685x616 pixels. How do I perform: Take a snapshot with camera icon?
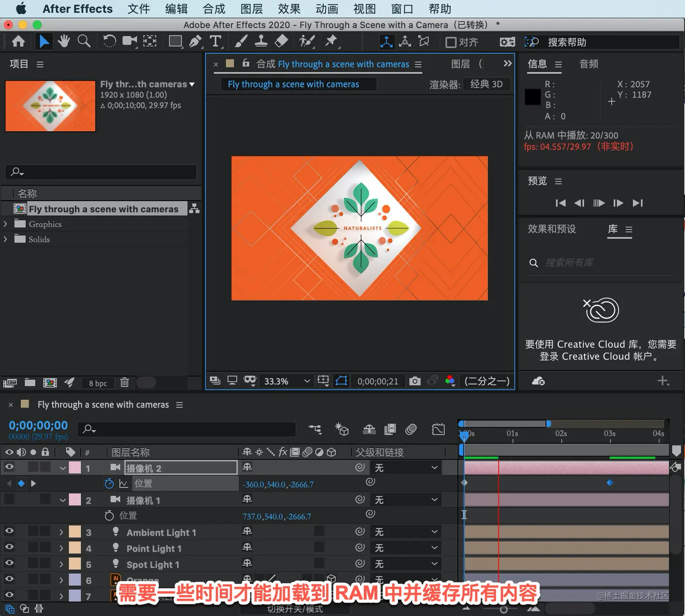click(x=415, y=381)
